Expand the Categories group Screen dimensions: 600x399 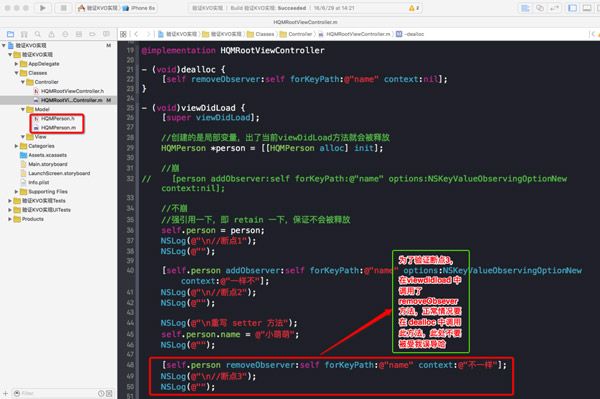(x=16, y=146)
